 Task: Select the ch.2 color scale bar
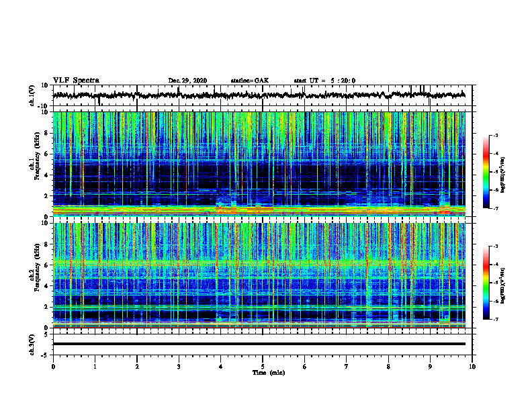tap(486, 283)
